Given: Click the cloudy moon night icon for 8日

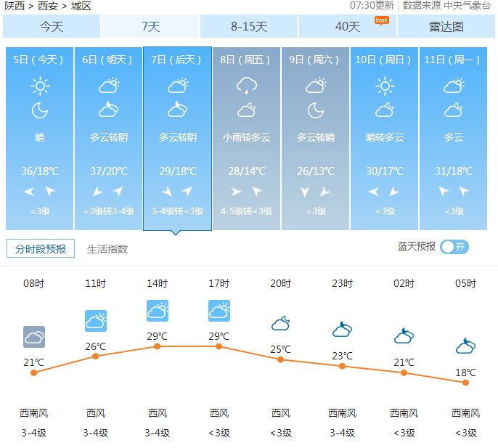Looking at the screenshot, I should (247, 110).
